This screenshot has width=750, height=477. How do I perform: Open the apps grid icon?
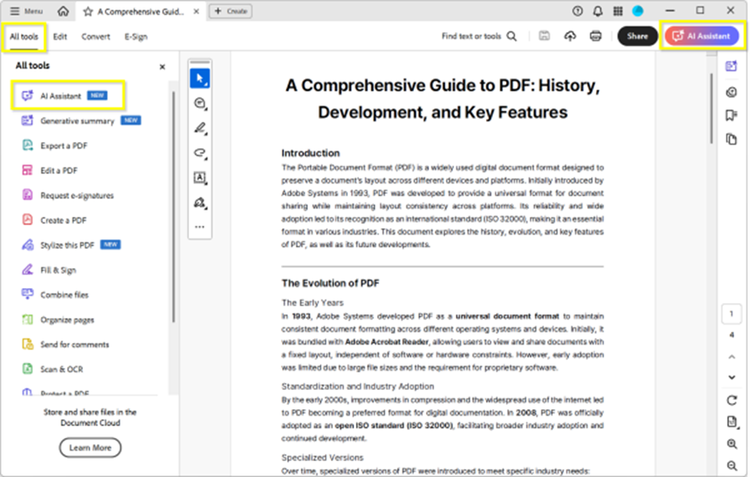[x=618, y=11]
